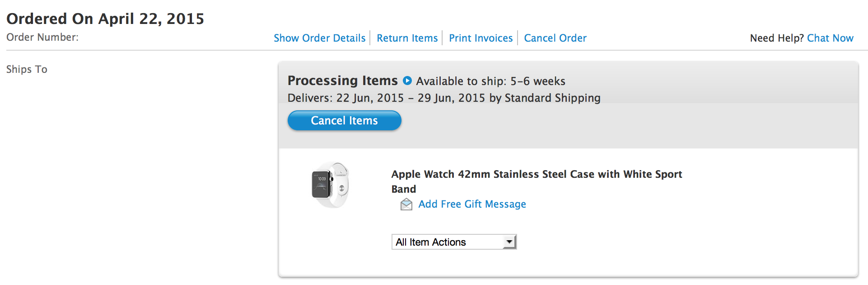Click the Need Help? text
The width and height of the screenshot is (868, 285).
(777, 38)
